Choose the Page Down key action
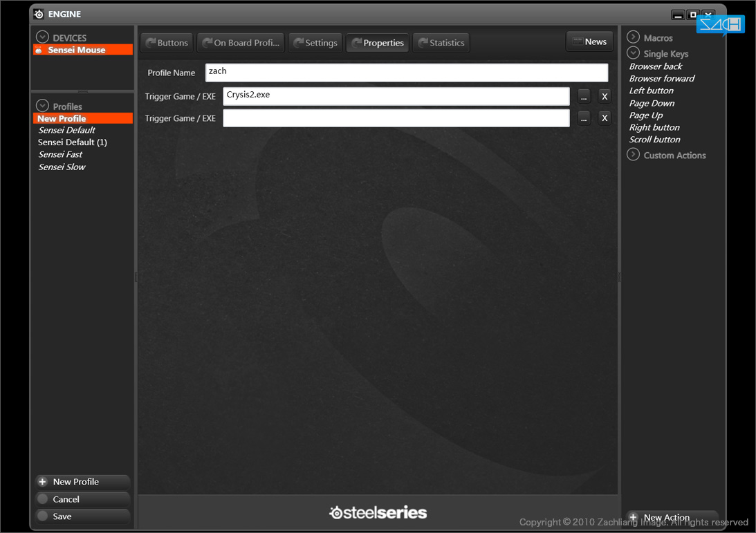This screenshot has width=756, height=533. tap(652, 103)
